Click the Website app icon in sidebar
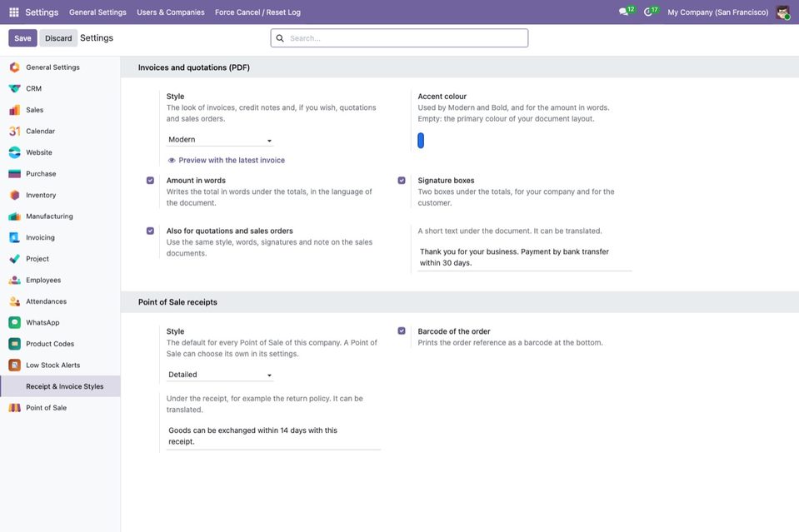799x532 pixels. pyautogui.click(x=14, y=152)
